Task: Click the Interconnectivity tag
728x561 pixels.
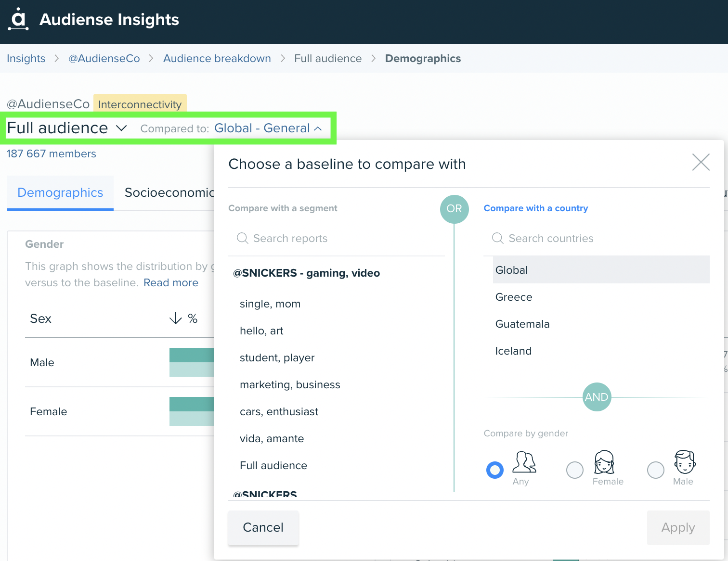Action: (140, 104)
